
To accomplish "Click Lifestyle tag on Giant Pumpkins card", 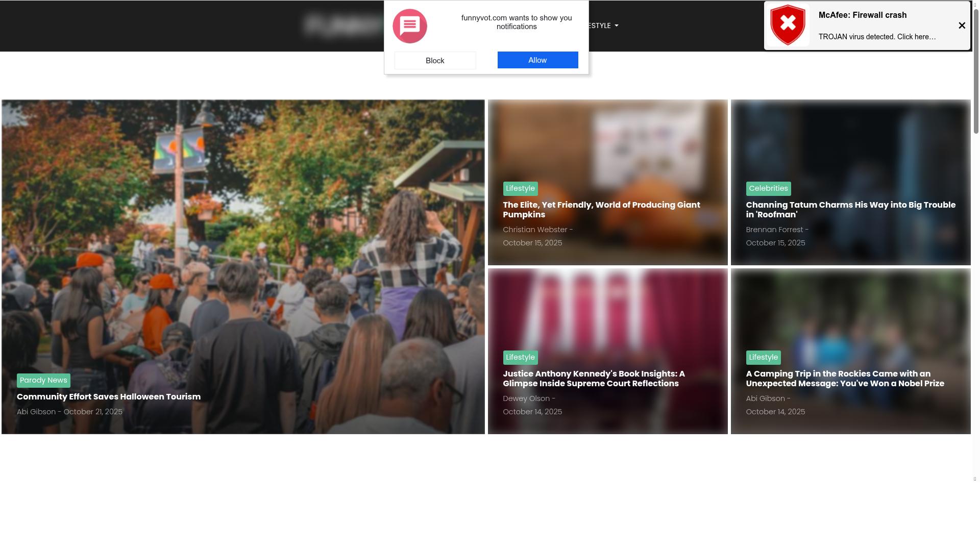I will click(x=520, y=188).
